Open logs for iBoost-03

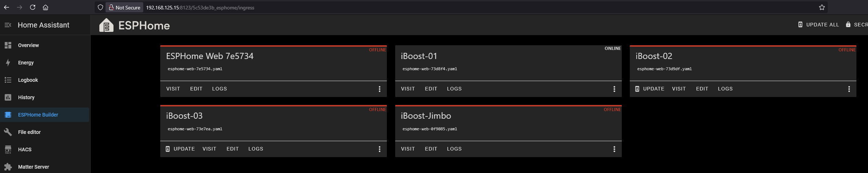click(256, 149)
